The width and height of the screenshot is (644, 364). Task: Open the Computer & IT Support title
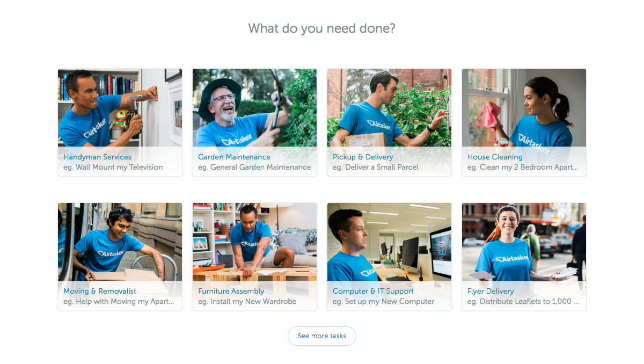(373, 291)
